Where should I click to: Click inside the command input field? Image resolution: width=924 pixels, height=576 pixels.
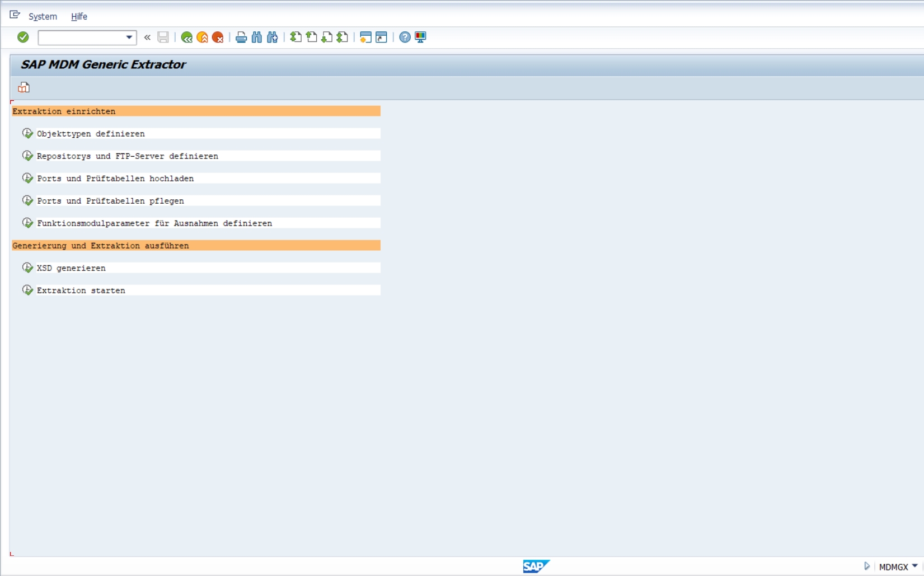82,38
